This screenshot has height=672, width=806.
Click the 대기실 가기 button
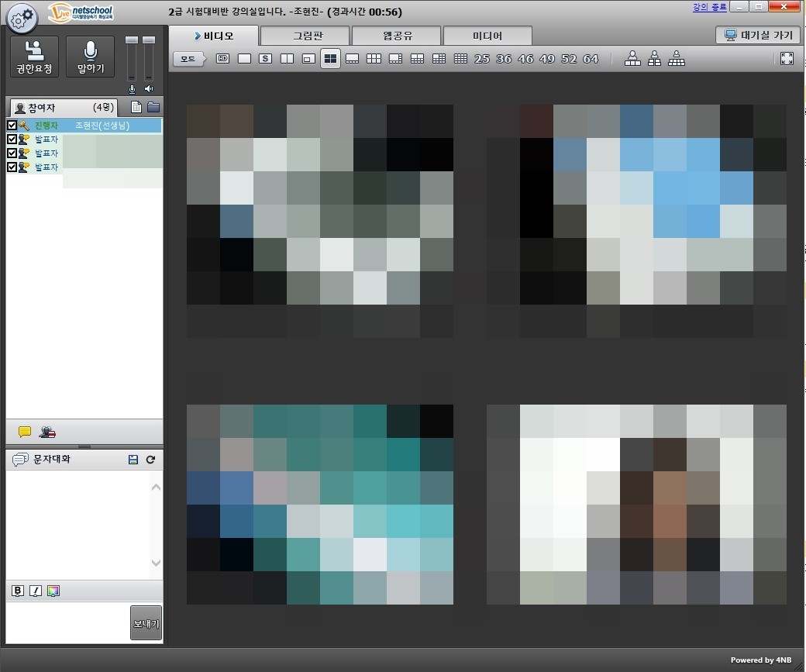(757, 36)
